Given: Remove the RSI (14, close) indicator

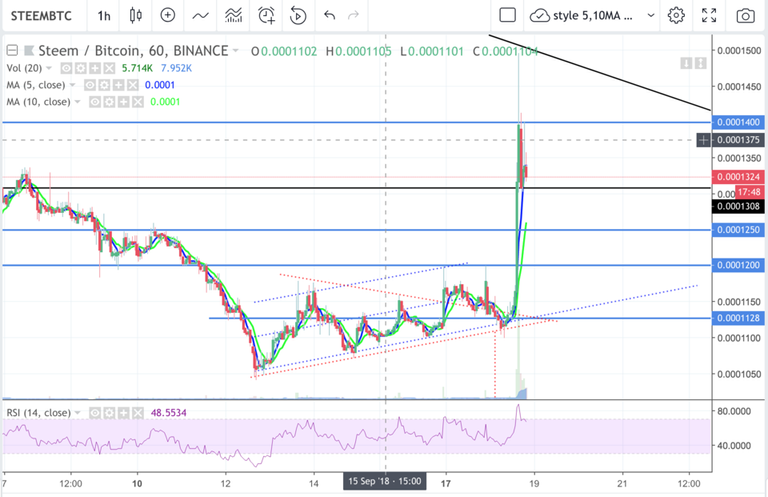Looking at the screenshot, I should (x=138, y=413).
